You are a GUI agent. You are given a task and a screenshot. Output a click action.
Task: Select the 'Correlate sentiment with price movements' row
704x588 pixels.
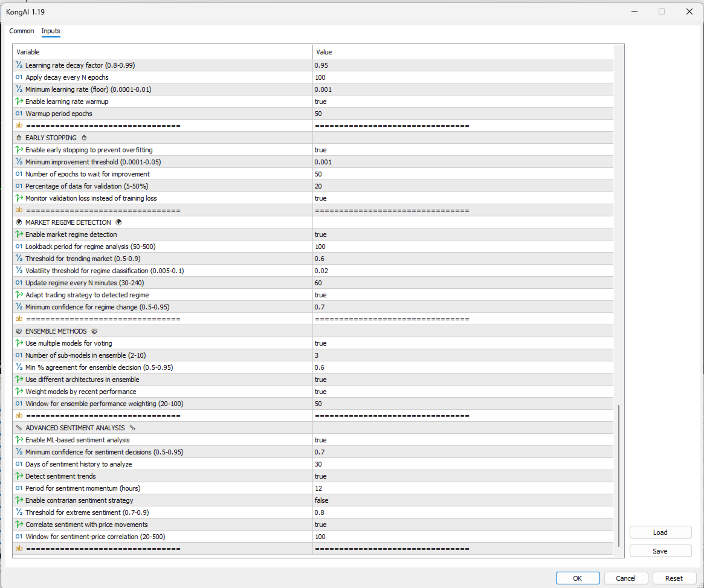click(313, 525)
